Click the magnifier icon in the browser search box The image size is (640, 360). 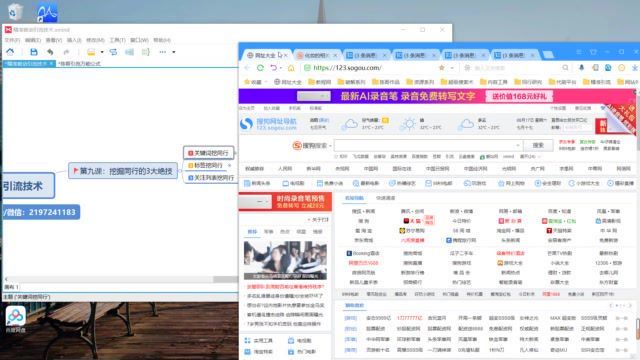(x=565, y=68)
